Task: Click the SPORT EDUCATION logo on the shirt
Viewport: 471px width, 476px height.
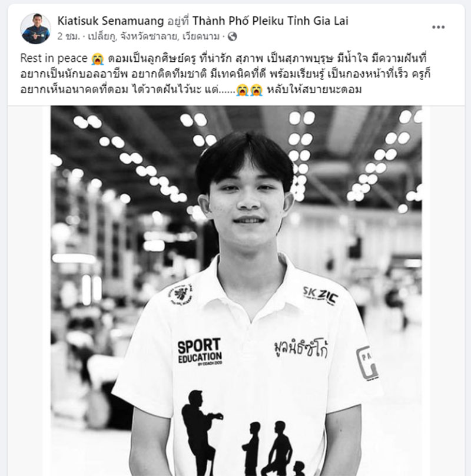Action: [200, 352]
